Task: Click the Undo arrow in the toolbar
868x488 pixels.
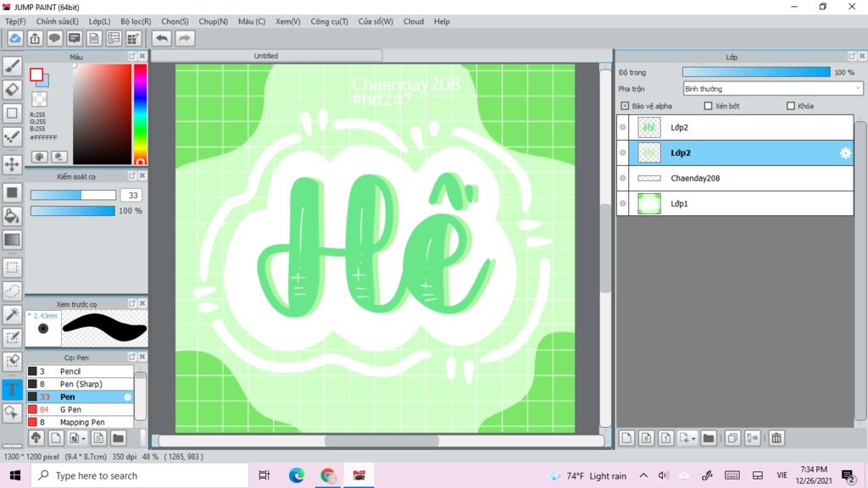Action: [x=162, y=38]
